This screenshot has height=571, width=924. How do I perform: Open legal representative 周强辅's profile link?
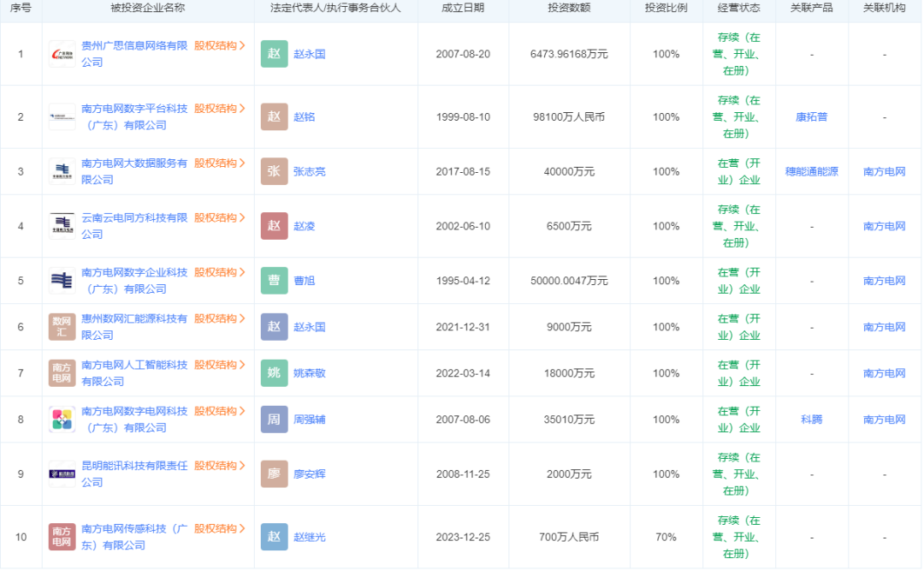point(309,419)
